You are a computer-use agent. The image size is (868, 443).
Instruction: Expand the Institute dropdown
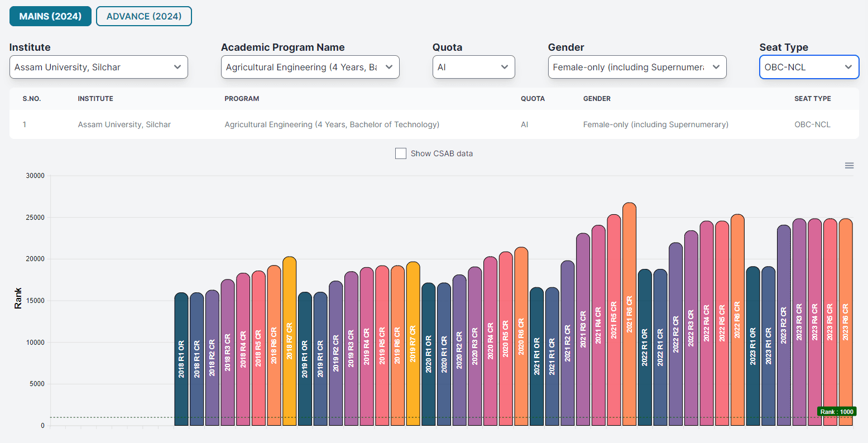point(99,67)
